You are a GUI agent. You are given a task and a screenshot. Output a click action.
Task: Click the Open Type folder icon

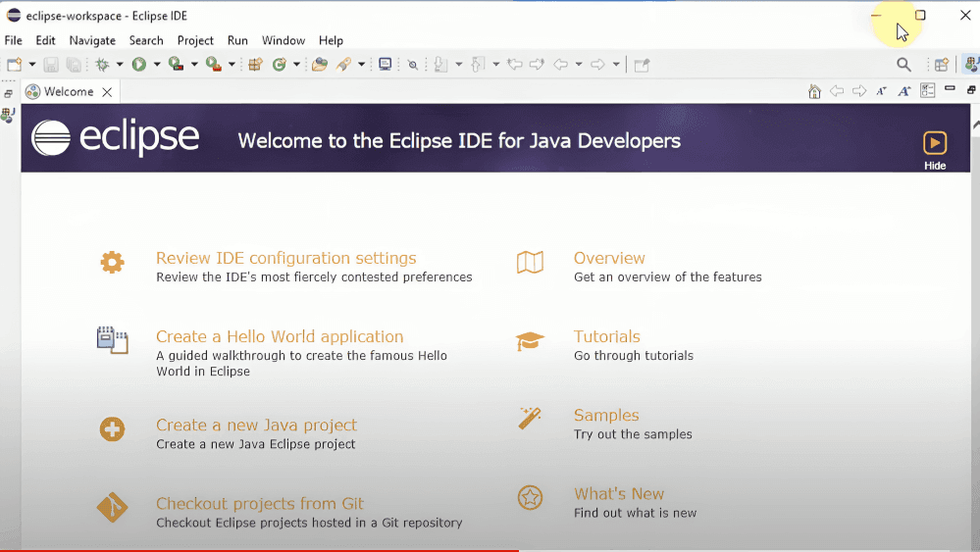(x=319, y=65)
